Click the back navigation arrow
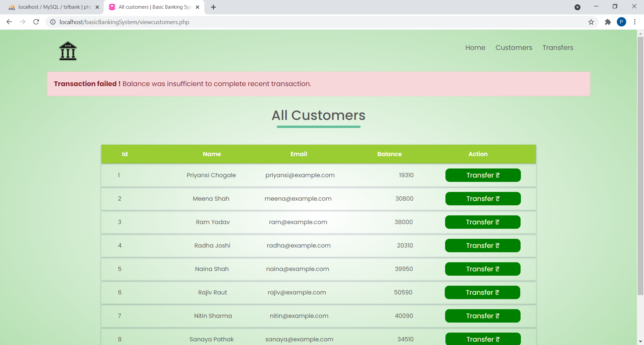 [9, 22]
